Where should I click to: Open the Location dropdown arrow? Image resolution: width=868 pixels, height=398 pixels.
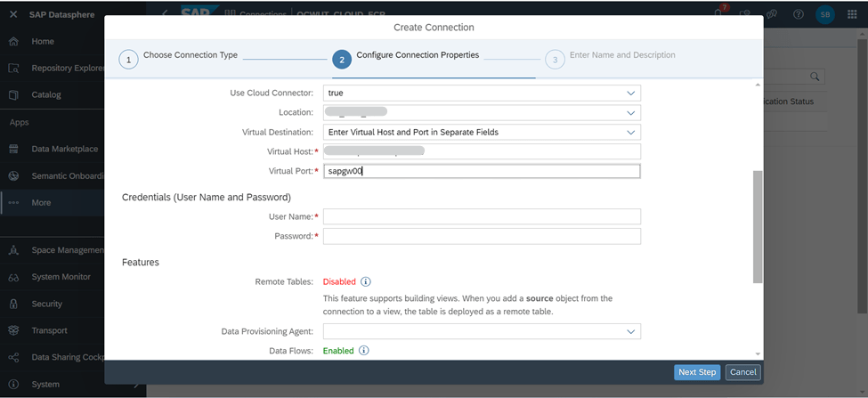pyautogui.click(x=630, y=112)
